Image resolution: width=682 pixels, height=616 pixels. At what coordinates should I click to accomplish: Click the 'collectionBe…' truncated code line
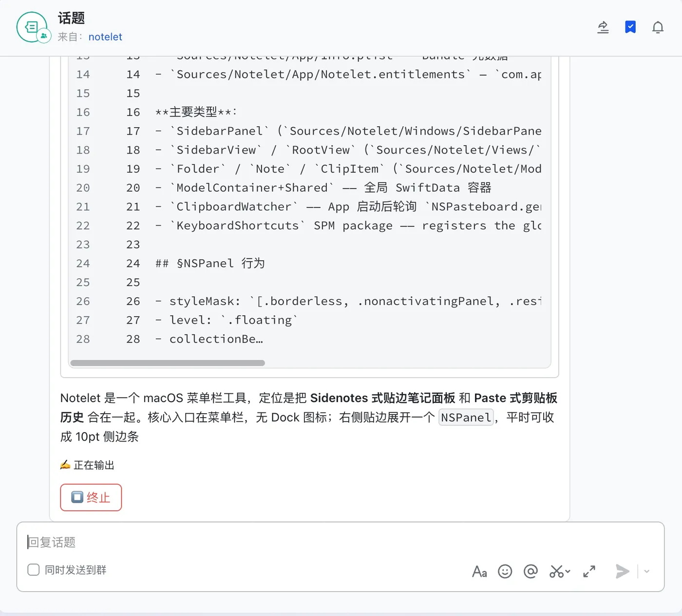pos(209,339)
